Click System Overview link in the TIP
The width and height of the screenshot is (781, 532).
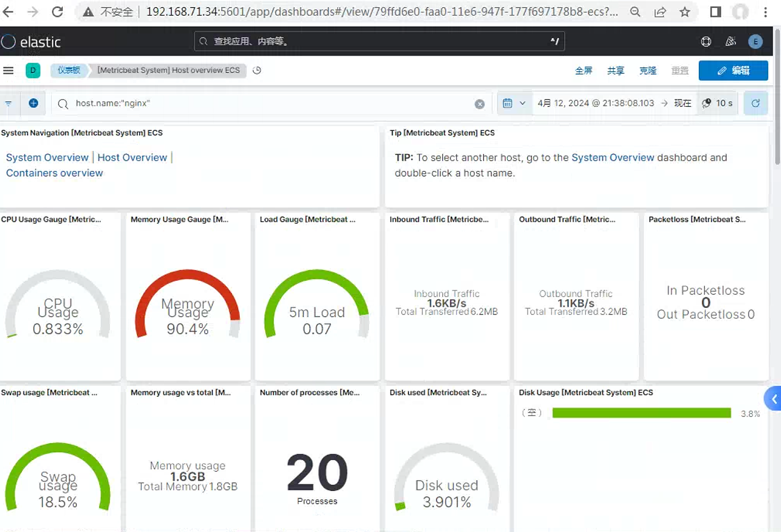pos(612,158)
